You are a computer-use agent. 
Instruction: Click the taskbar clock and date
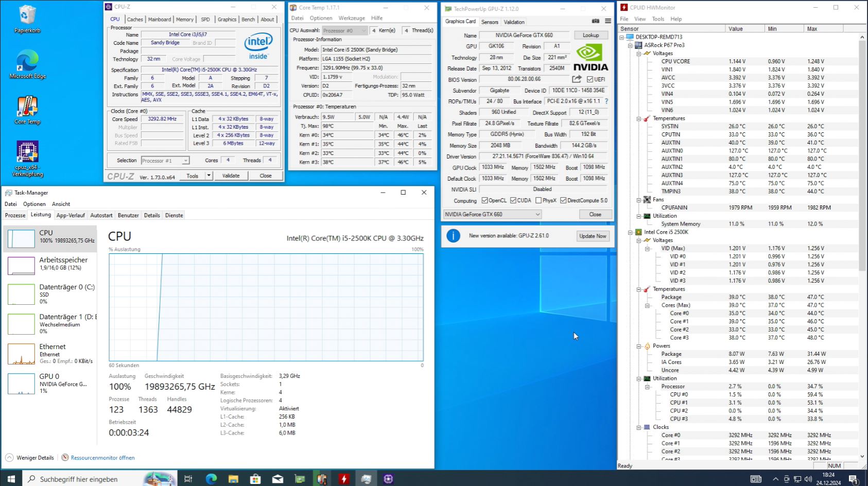(828, 479)
